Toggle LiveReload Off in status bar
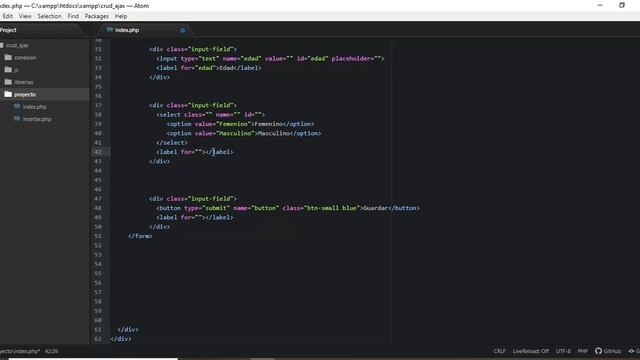The image size is (640, 360). click(x=531, y=351)
